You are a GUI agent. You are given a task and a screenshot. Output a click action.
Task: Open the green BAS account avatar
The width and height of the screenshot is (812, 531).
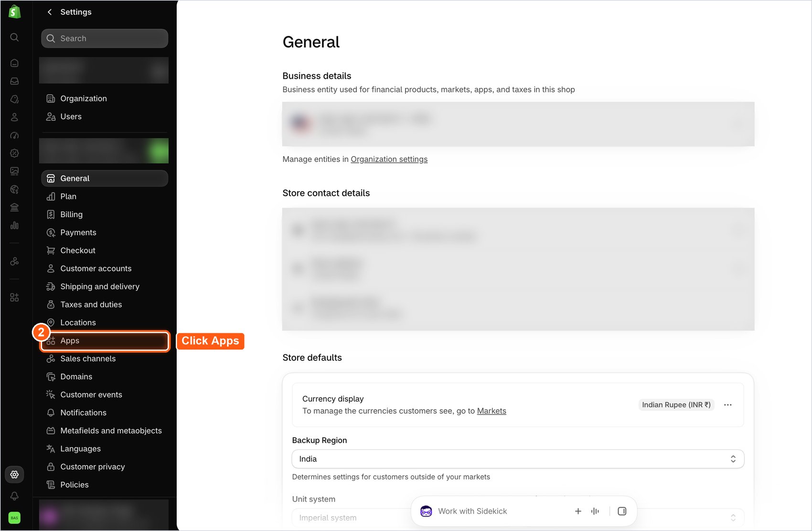[14, 518]
